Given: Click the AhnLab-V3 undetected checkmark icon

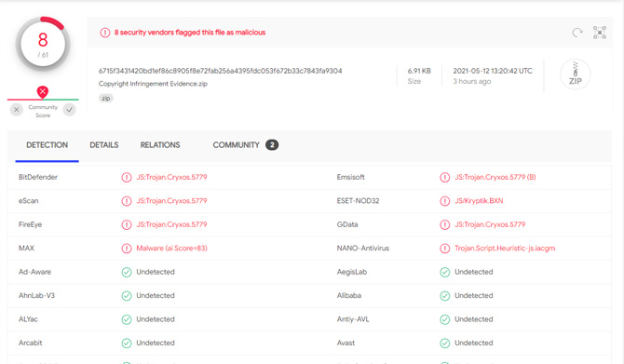Looking at the screenshot, I should (127, 296).
